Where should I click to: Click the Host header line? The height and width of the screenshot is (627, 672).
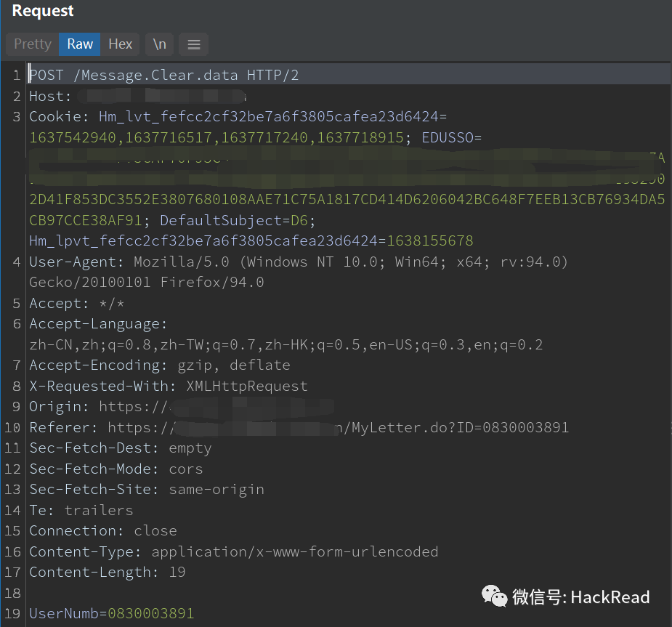[137, 97]
